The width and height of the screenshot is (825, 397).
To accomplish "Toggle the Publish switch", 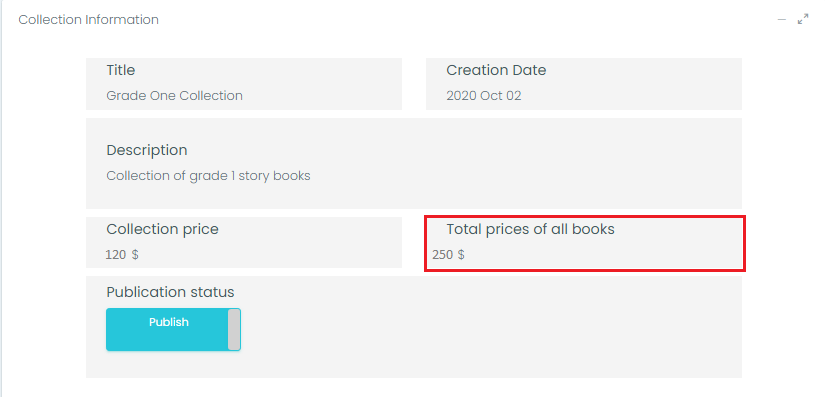I will click(x=173, y=329).
